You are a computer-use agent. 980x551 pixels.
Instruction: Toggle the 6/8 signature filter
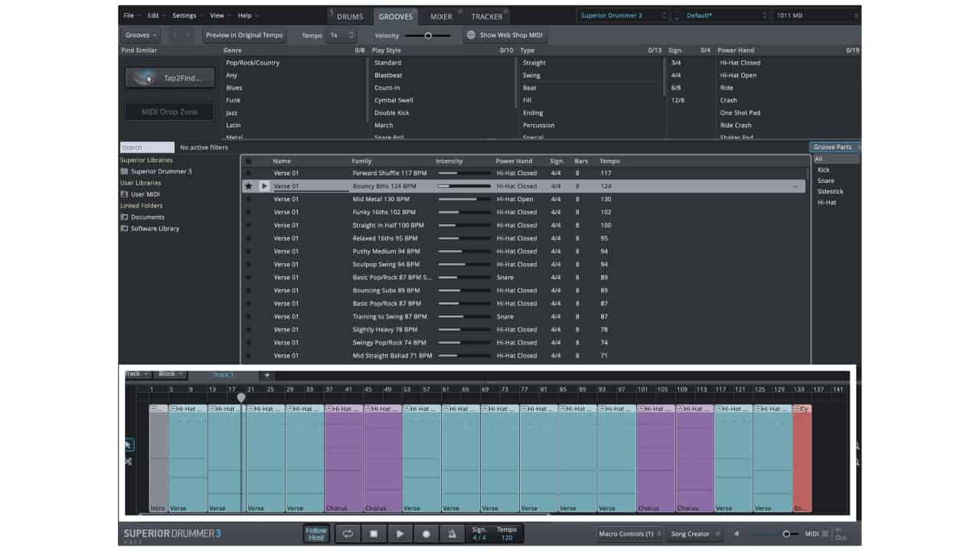pyautogui.click(x=676, y=88)
